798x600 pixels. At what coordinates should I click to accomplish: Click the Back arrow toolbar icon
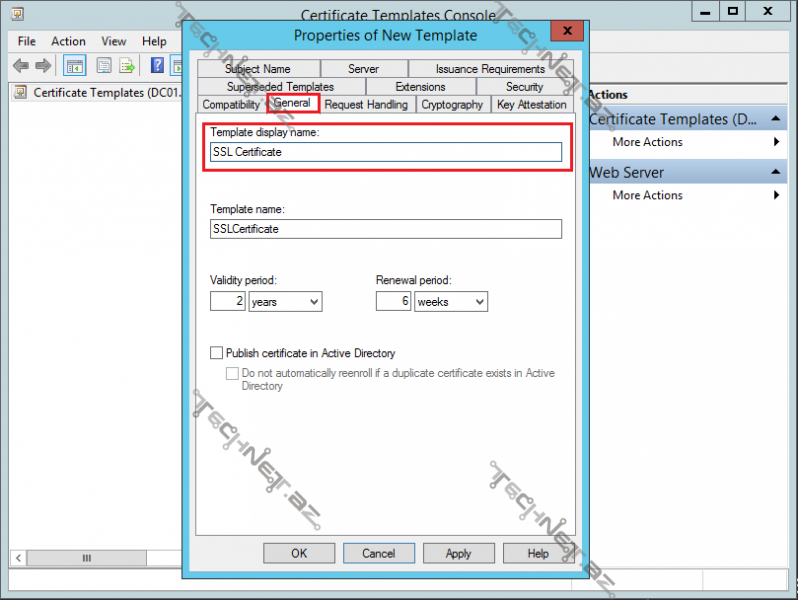click(x=20, y=66)
